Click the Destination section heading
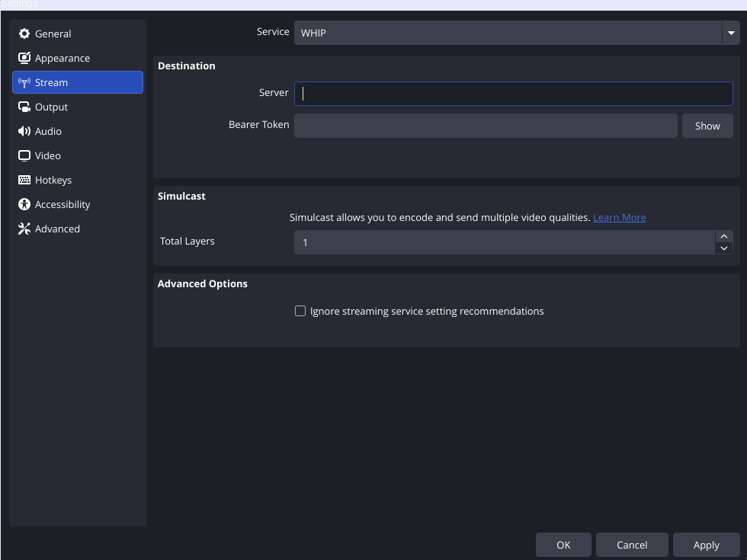 click(x=186, y=66)
